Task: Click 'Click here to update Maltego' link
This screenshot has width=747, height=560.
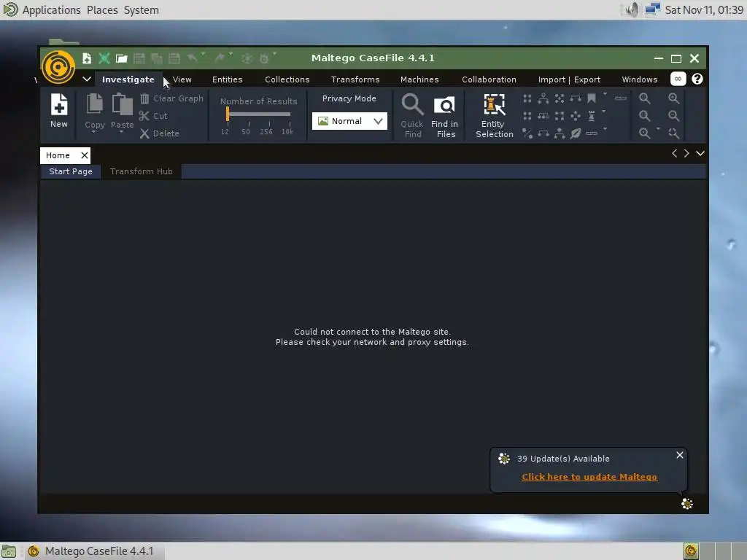Action: click(x=589, y=477)
